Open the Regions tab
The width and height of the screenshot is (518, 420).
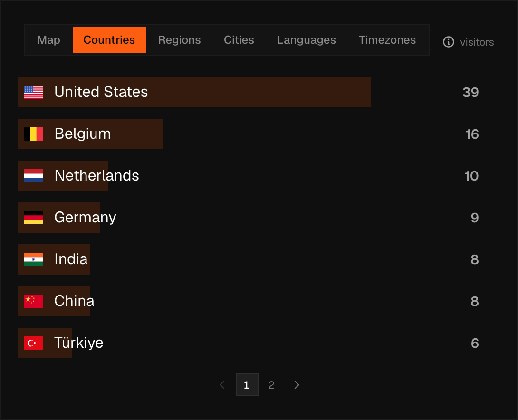click(x=179, y=40)
